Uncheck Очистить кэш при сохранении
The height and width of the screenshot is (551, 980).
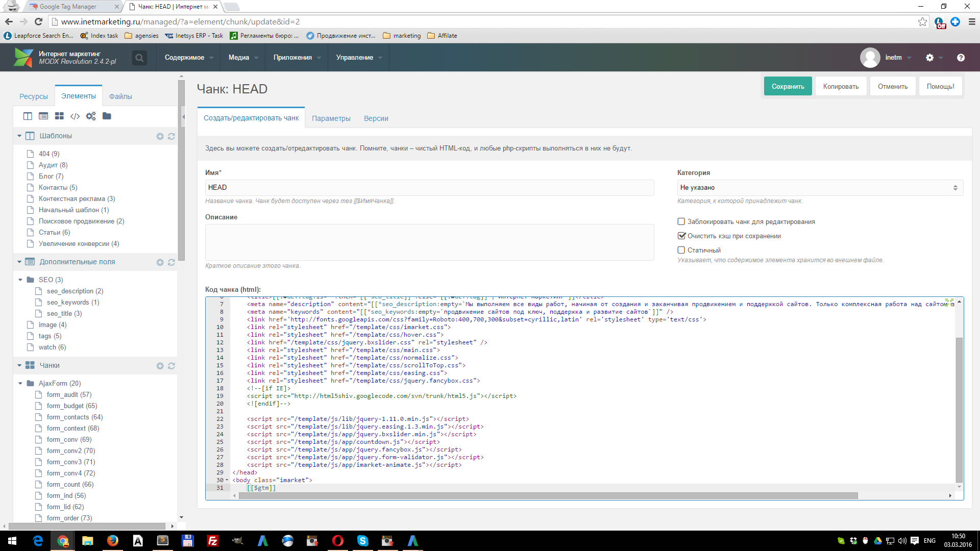click(681, 236)
